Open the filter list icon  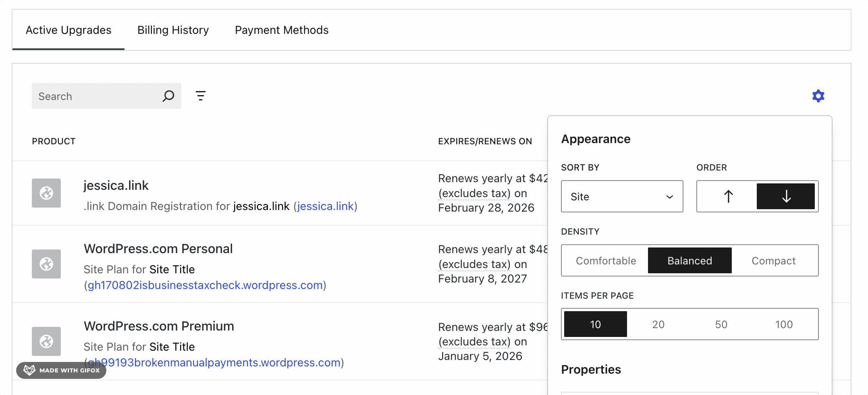[x=200, y=96]
